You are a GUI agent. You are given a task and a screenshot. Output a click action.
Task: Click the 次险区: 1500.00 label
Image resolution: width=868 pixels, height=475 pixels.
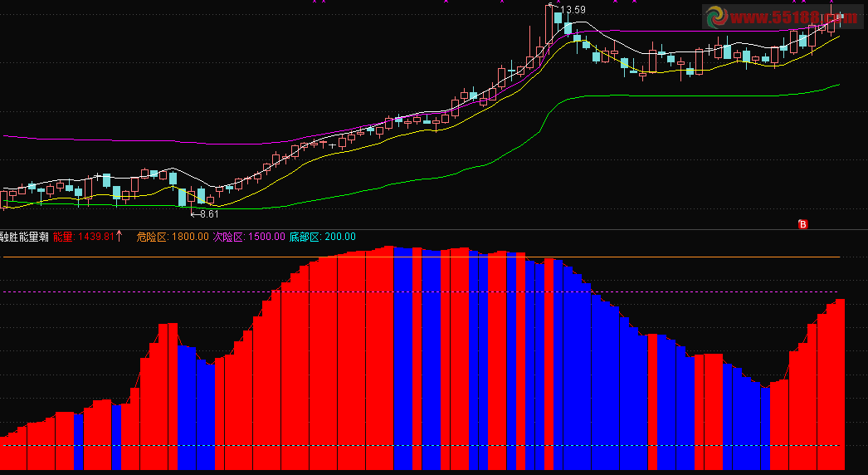249,237
